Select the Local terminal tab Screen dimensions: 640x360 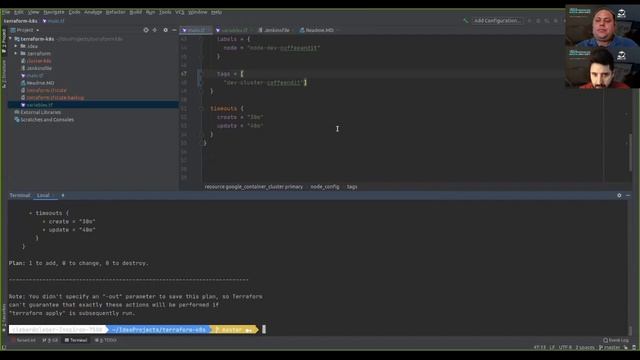pos(43,196)
